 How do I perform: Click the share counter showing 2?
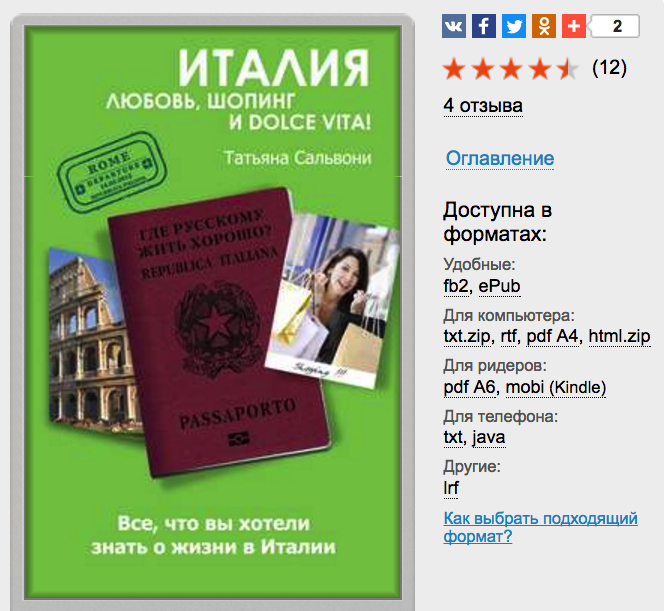615,26
